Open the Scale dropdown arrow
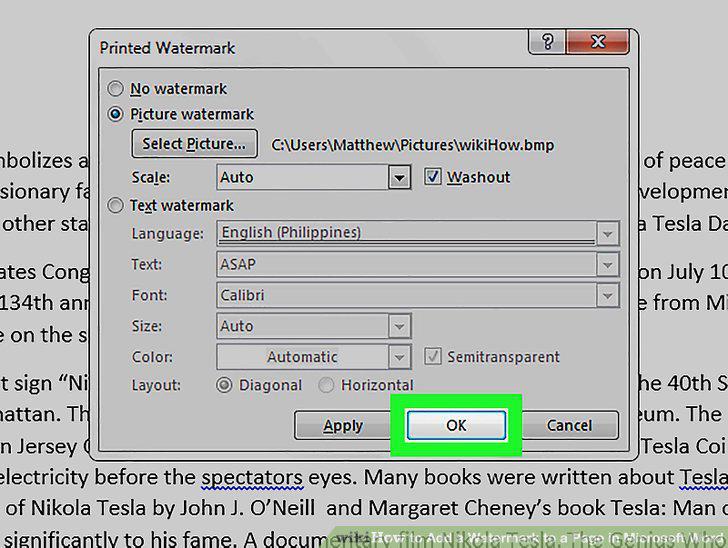Image resolution: width=728 pixels, height=548 pixels. point(399,177)
